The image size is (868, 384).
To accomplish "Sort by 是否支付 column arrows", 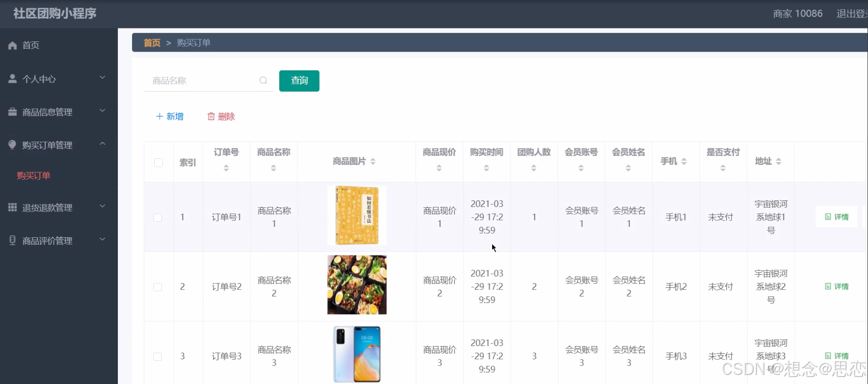I will [x=723, y=168].
